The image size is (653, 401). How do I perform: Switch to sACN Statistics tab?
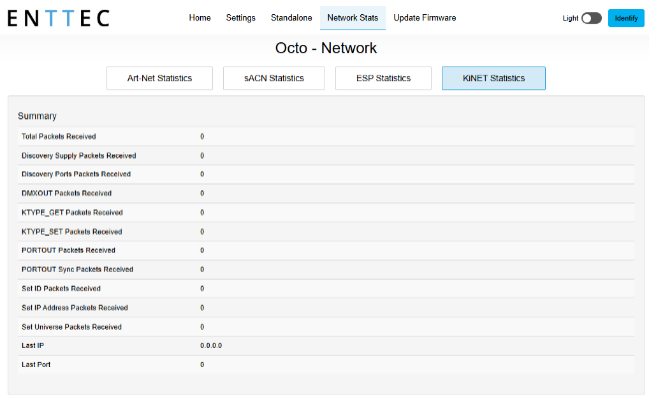(x=274, y=78)
